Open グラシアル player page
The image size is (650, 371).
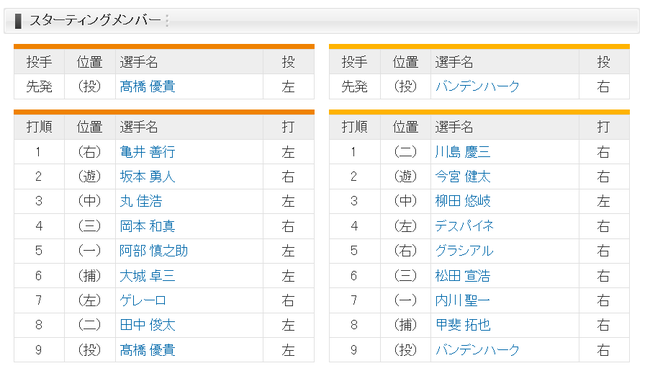point(464,251)
